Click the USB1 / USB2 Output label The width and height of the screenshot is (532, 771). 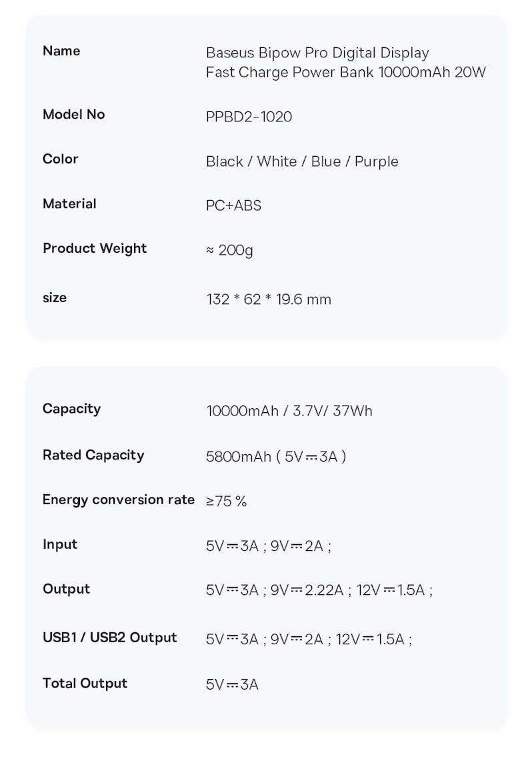pos(109,637)
